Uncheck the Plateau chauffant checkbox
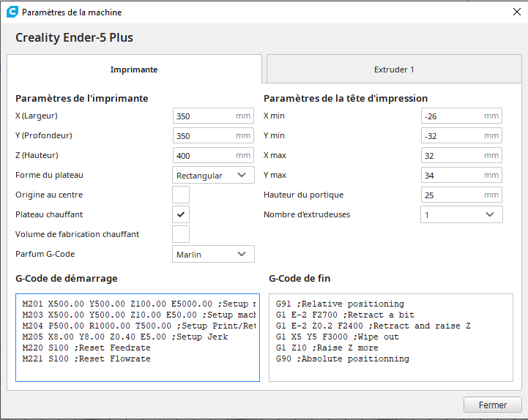 coord(181,214)
